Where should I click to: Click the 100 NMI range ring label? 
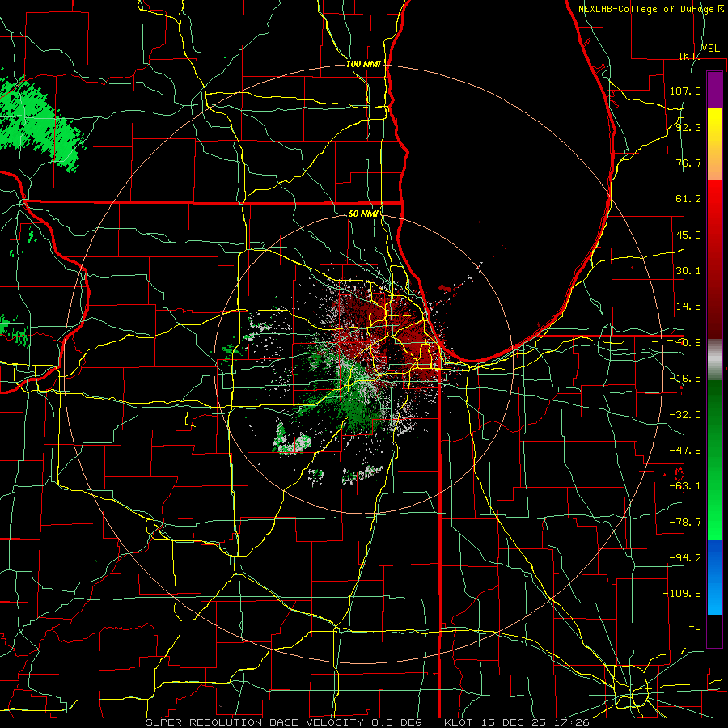[363, 64]
